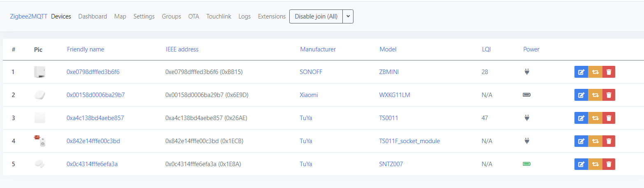The image size is (644, 188).
Task: Open the SNTZ007 model link
Action: click(391, 164)
